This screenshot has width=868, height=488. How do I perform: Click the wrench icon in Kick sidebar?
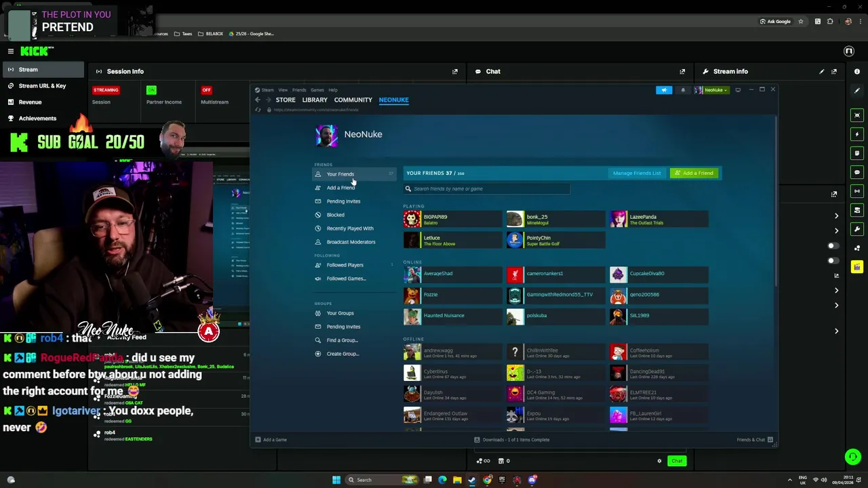(x=857, y=229)
